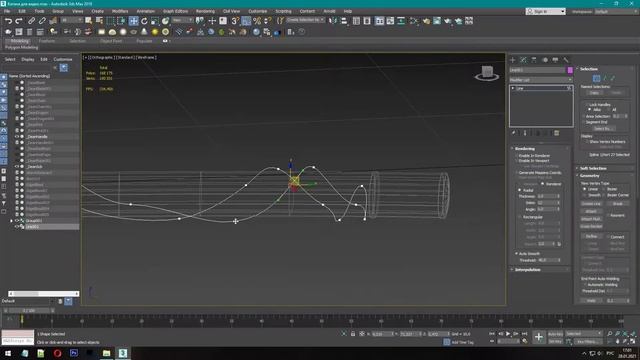The height and width of the screenshot is (360, 640).
Task: Activate the Select and Move tool
Action: tap(133, 21)
